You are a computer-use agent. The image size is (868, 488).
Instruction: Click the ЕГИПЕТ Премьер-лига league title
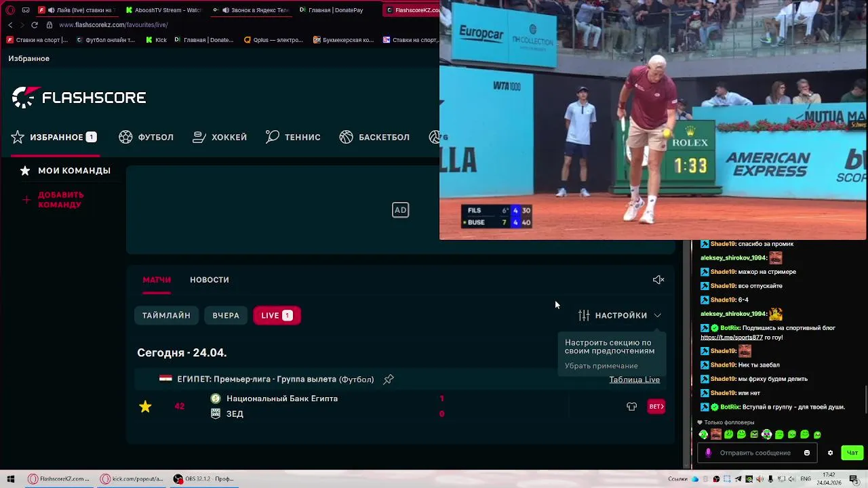click(275, 380)
